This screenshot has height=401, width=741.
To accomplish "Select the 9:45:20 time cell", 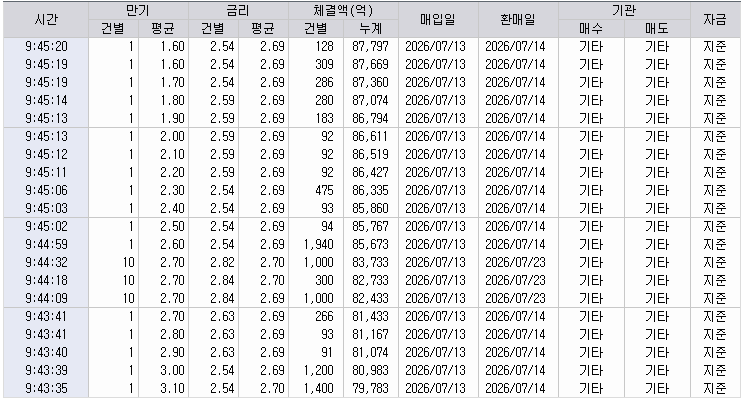I will pyautogui.click(x=46, y=46).
